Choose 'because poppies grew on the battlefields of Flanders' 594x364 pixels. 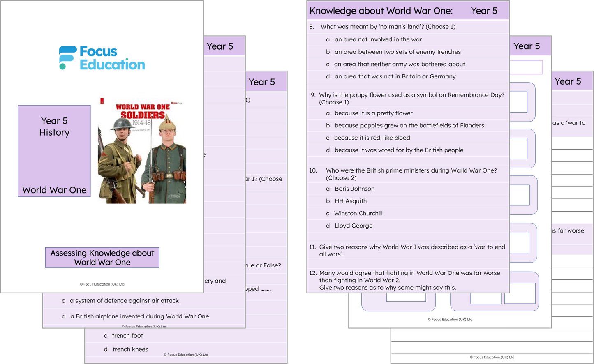coord(409,125)
